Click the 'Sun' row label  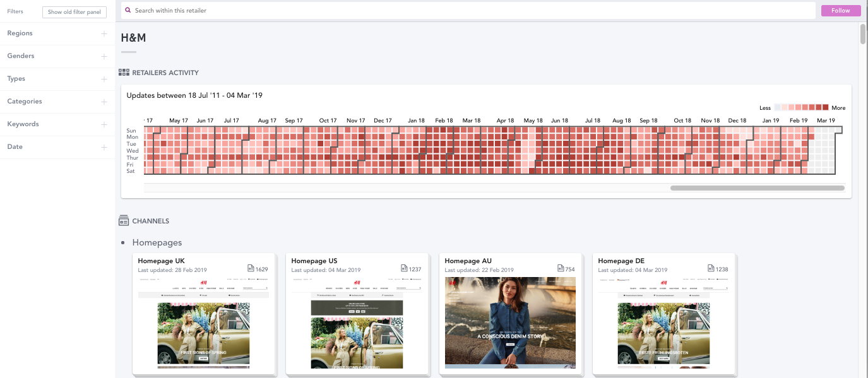point(131,131)
